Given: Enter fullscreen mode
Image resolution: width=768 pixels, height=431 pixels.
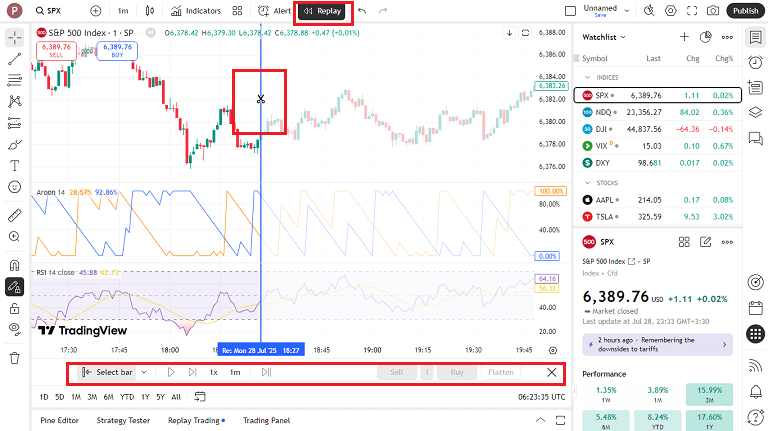Looking at the screenshot, I should click(692, 11).
